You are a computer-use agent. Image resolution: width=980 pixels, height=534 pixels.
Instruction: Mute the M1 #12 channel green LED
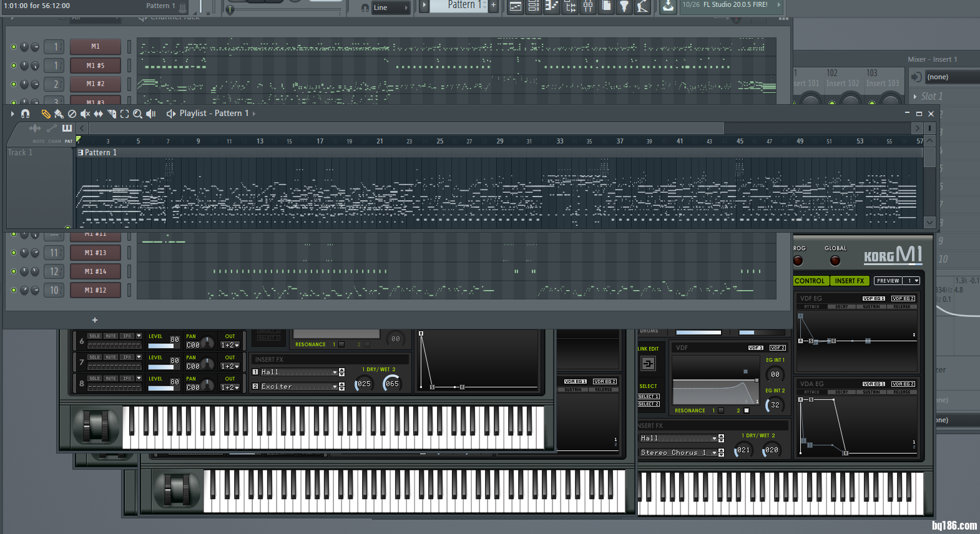(14, 290)
